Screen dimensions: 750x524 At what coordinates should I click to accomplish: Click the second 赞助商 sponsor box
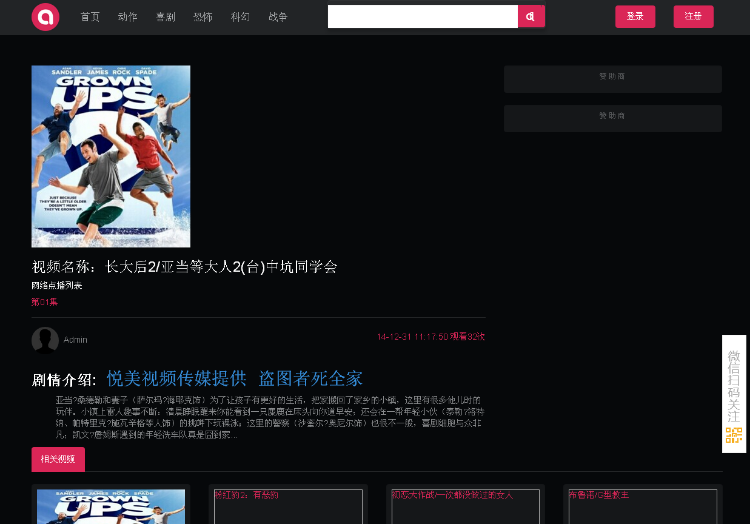(x=613, y=118)
